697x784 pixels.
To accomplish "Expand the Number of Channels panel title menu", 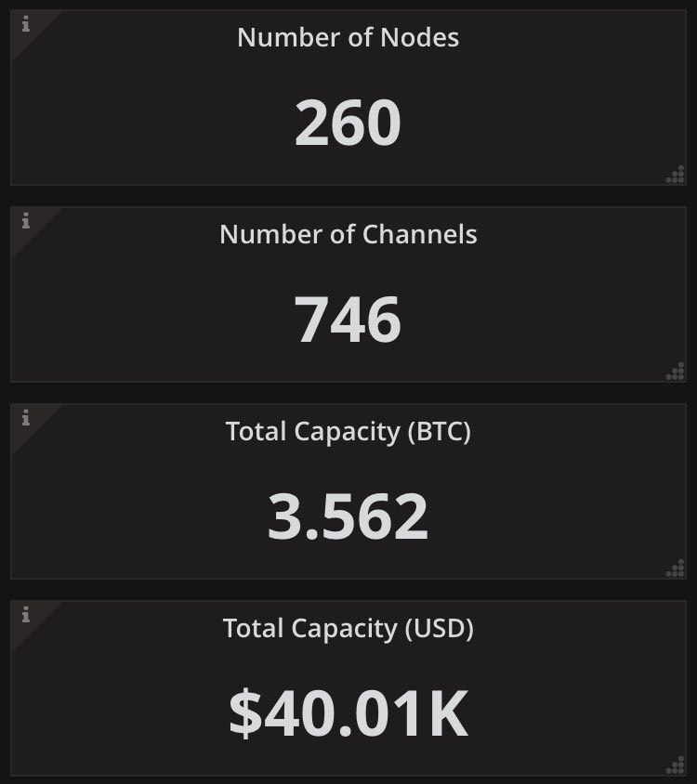I will point(348,234).
